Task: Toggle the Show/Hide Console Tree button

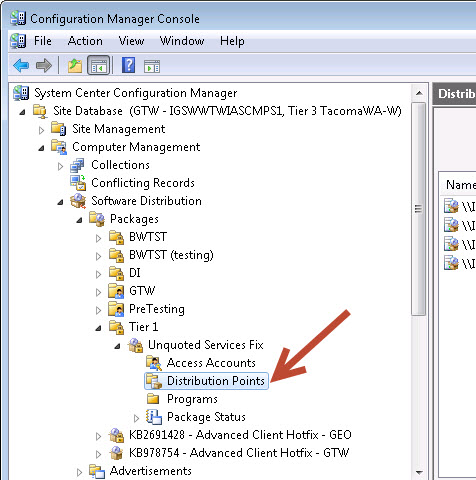Action: click(99, 65)
